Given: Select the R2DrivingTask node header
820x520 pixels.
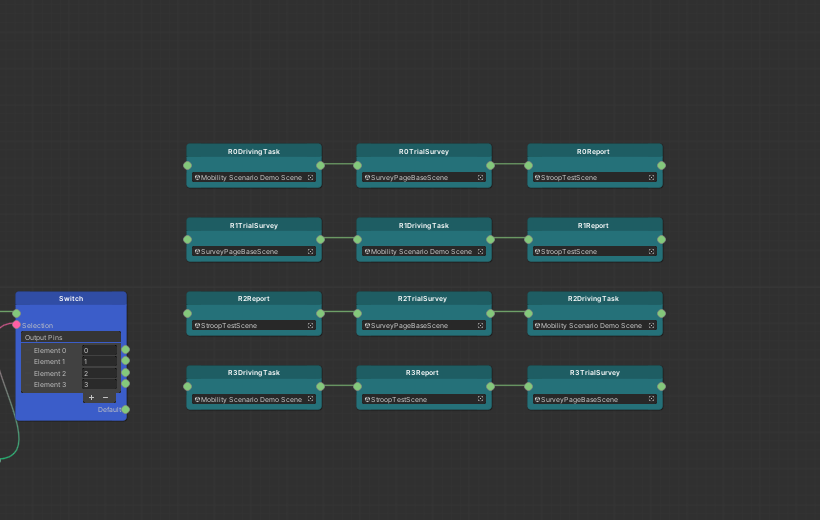Looking at the screenshot, I should tap(595, 299).
